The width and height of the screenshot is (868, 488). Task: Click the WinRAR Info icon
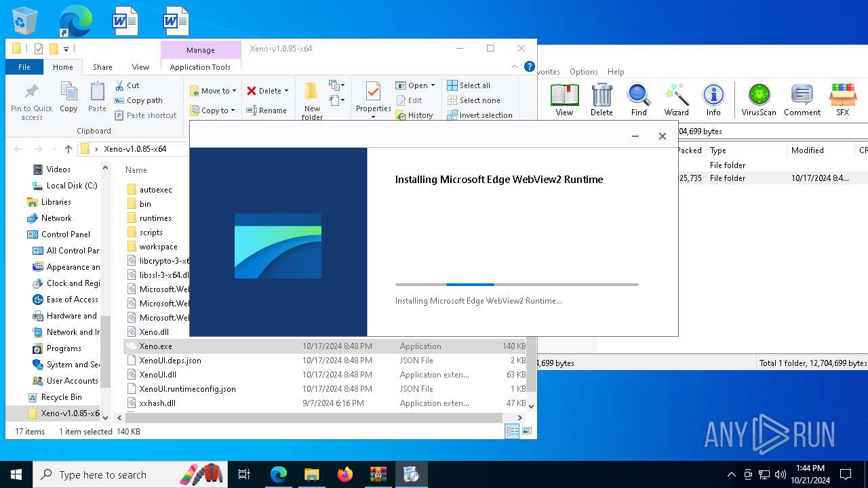pyautogui.click(x=713, y=100)
